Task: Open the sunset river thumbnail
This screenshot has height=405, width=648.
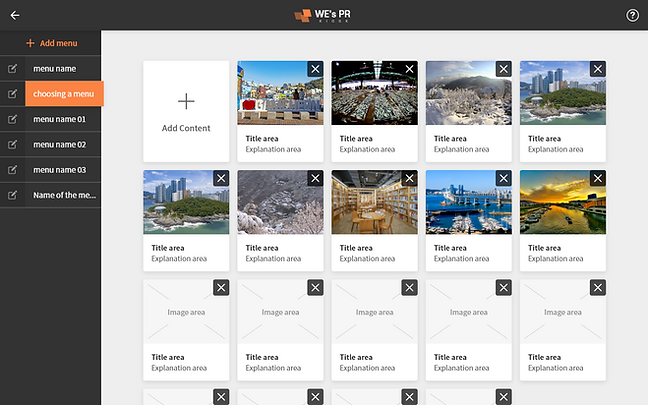Action: (563, 202)
